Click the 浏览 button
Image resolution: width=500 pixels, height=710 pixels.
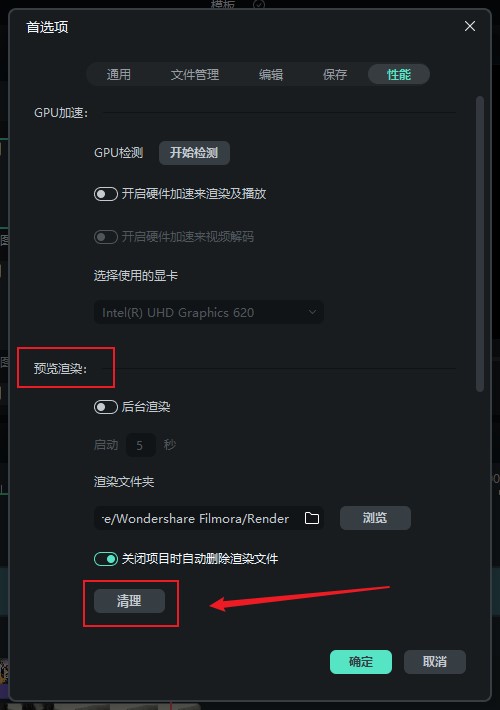point(375,518)
